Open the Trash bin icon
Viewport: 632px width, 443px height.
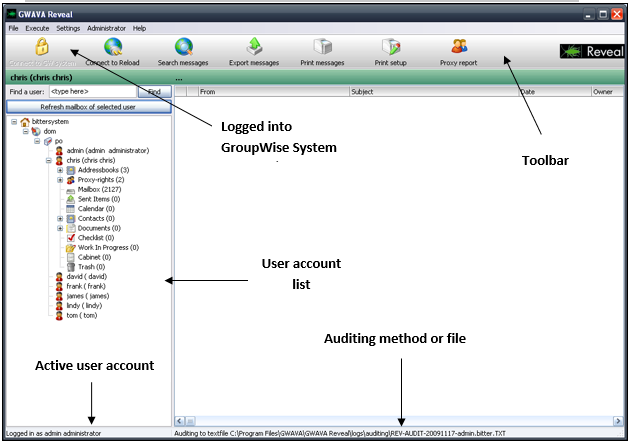[x=71, y=267]
